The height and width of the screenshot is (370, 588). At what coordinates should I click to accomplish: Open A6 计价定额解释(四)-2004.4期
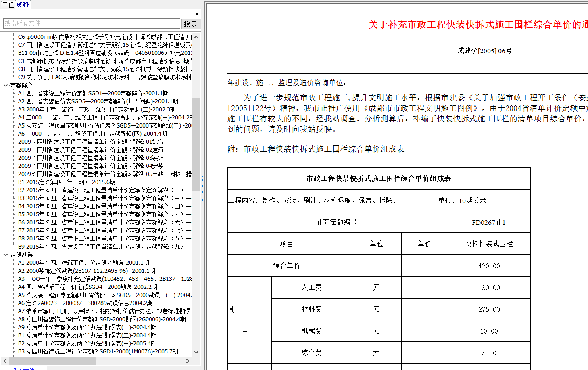coord(92,134)
